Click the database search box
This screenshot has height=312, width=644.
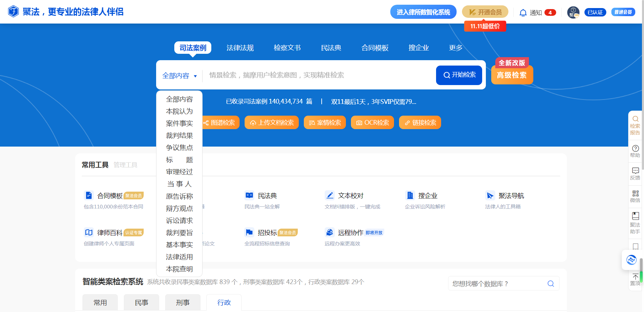(498, 284)
